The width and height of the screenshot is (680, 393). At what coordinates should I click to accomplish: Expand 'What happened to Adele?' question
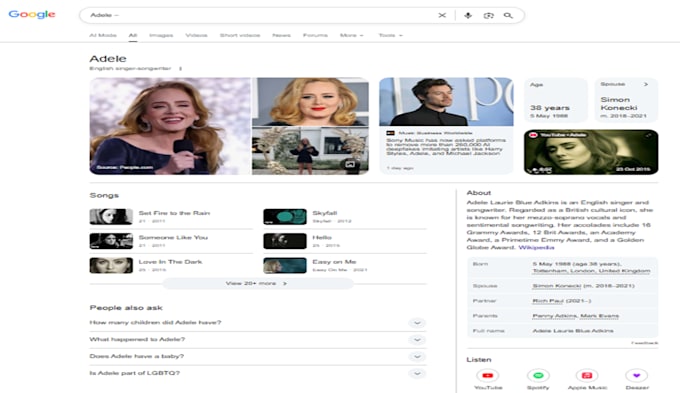[x=258, y=340]
